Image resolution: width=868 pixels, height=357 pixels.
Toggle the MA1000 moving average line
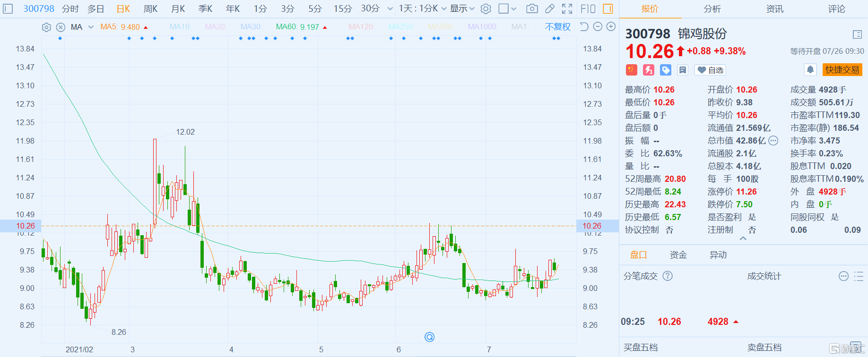click(x=482, y=27)
